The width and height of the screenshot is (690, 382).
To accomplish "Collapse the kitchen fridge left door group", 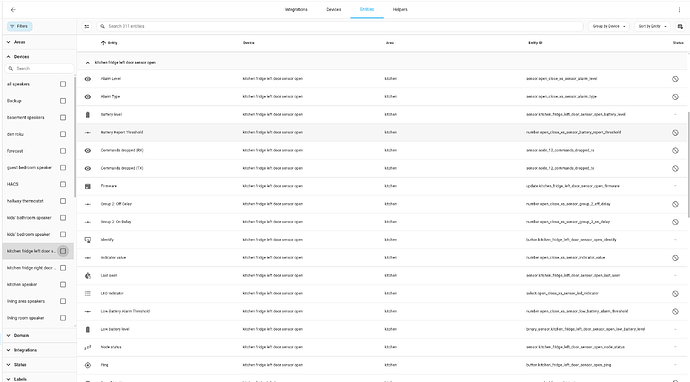I will coord(88,63).
